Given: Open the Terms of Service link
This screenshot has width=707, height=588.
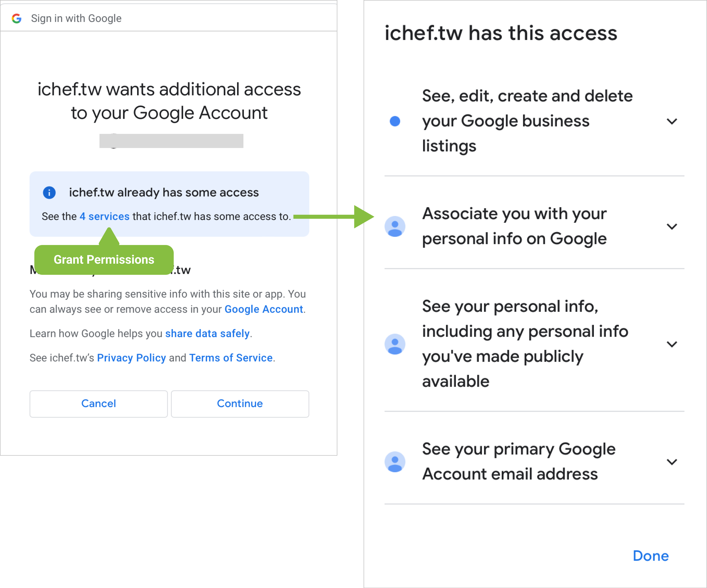Looking at the screenshot, I should [x=231, y=358].
